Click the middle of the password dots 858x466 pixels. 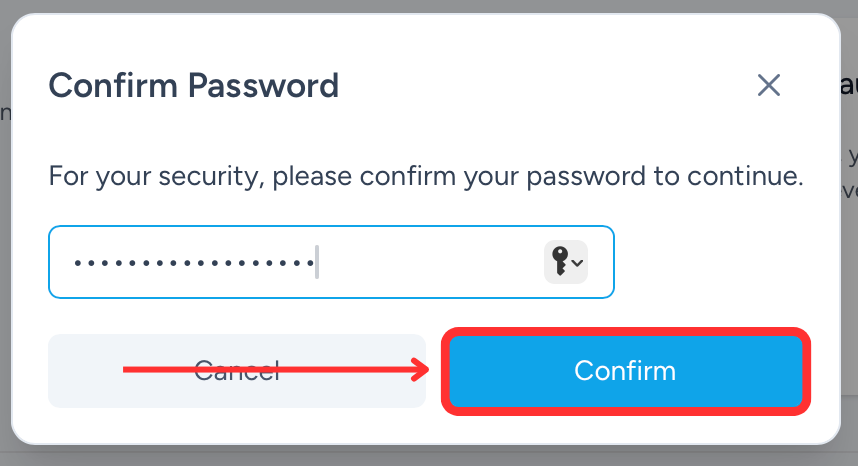coord(194,263)
